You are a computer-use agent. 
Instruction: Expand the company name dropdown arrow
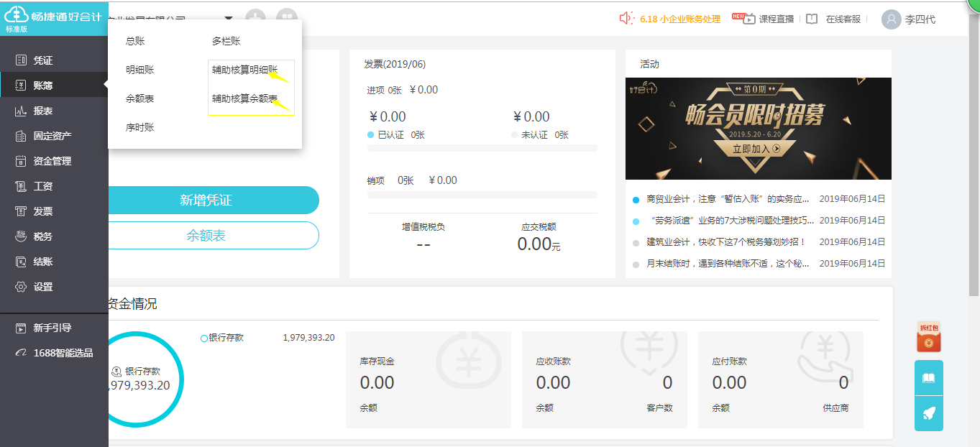229,19
